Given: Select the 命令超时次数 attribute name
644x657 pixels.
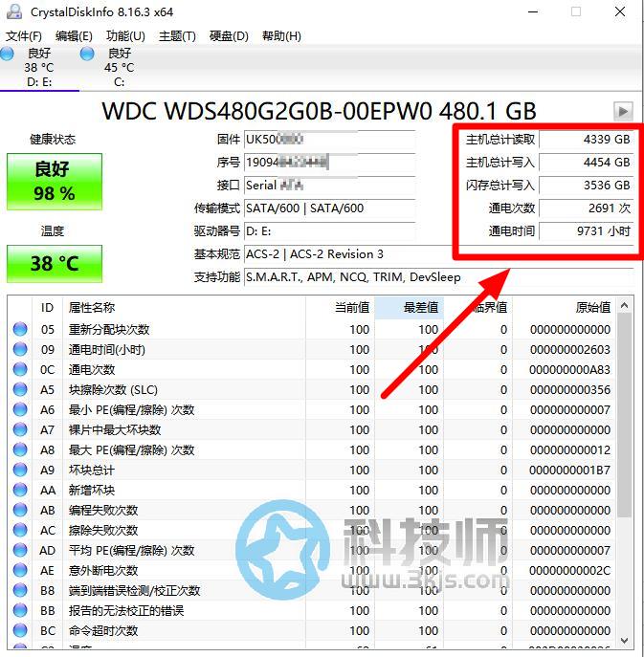Looking at the screenshot, I should pos(103,630).
